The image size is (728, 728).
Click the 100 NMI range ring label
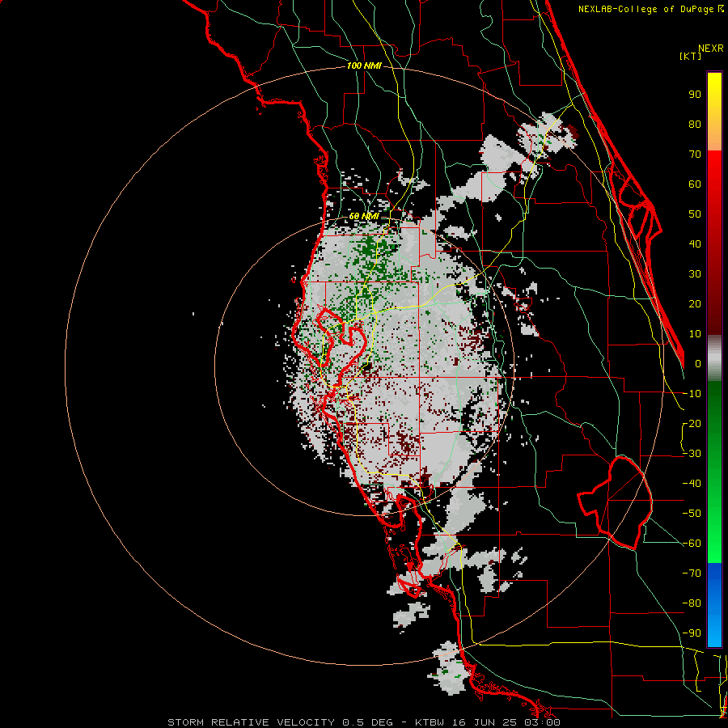pyautogui.click(x=364, y=66)
